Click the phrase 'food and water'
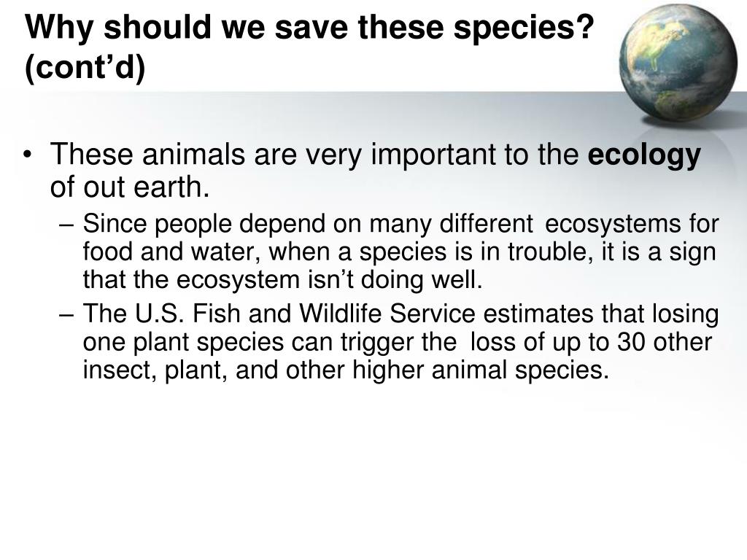Screen dimensions: 747x560 click(x=171, y=252)
